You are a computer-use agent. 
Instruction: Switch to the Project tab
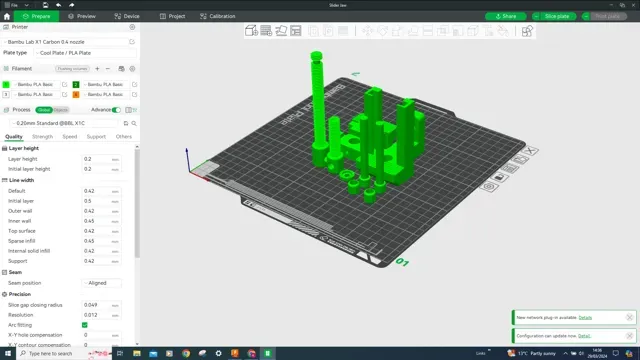(x=172, y=16)
